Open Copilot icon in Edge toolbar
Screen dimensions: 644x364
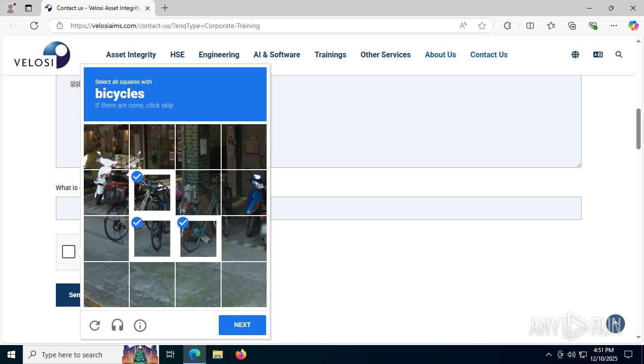point(634,26)
